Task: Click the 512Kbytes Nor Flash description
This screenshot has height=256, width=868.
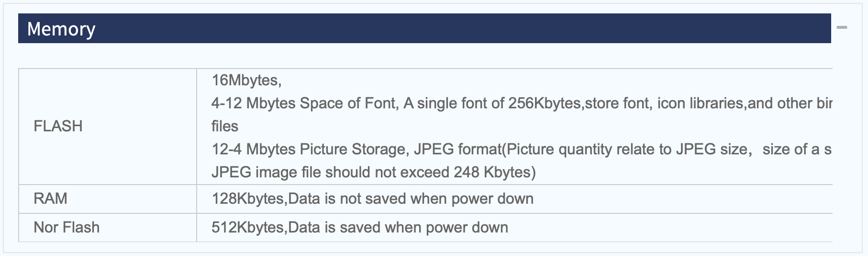Action: (360, 227)
